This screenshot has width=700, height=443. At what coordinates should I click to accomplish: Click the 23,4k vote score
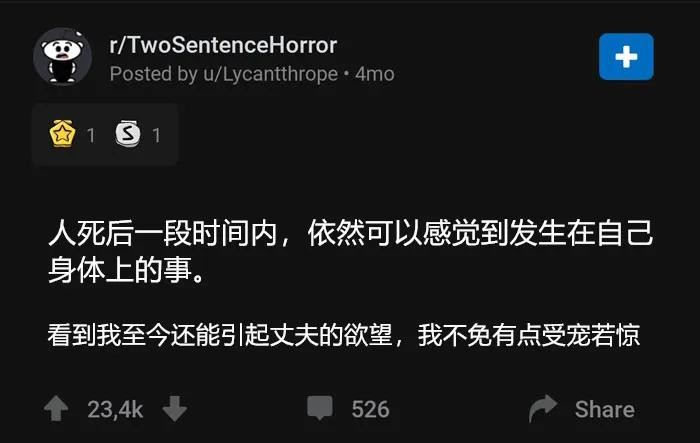tap(115, 410)
